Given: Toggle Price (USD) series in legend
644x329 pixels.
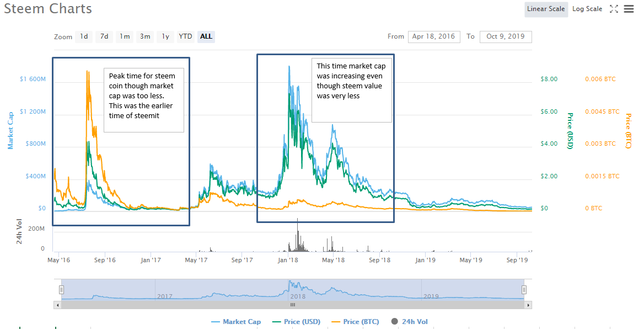Looking at the screenshot, I should pyautogui.click(x=297, y=322).
